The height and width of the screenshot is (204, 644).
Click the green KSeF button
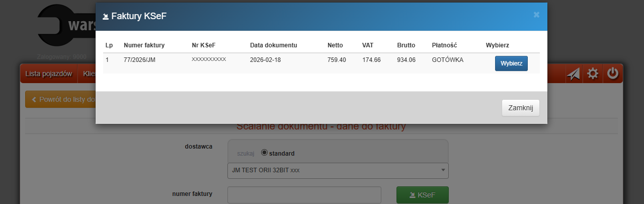pos(422,195)
